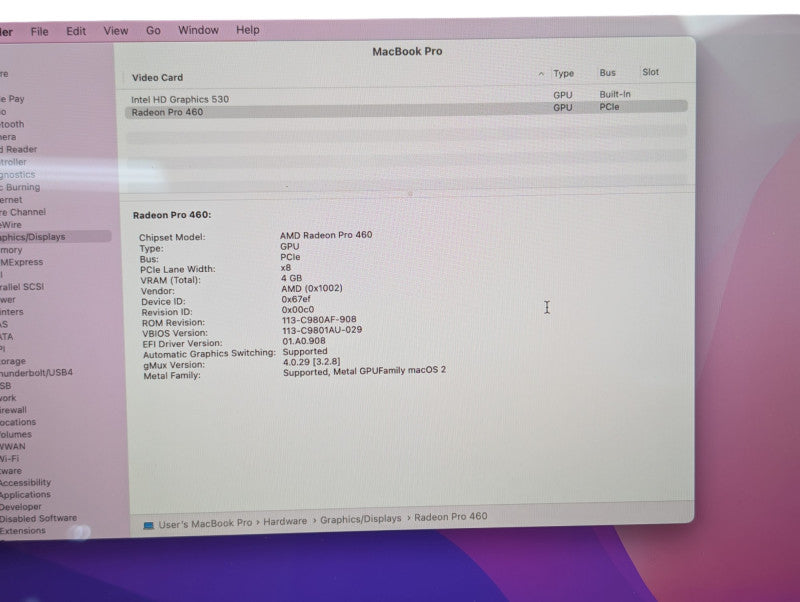Click the Vendor value AMD (0x1002)
This screenshot has height=602, width=800.
pyautogui.click(x=312, y=288)
